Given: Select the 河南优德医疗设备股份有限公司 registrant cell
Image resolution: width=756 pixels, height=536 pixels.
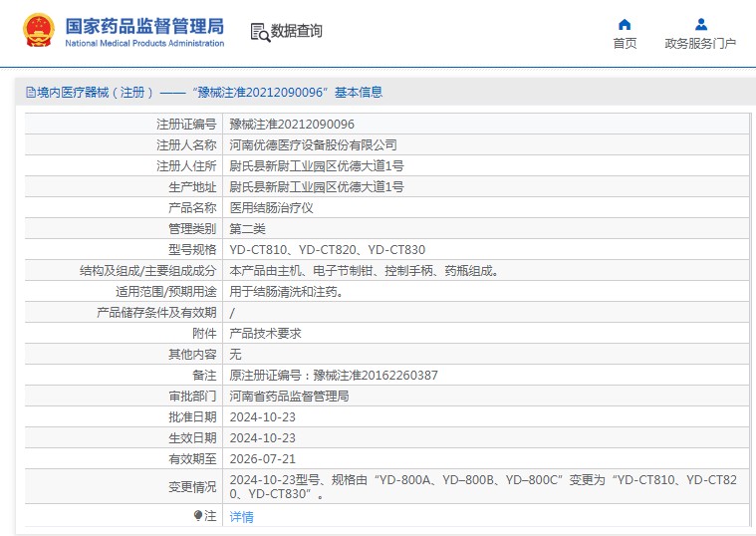Looking at the screenshot, I should (313, 145).
